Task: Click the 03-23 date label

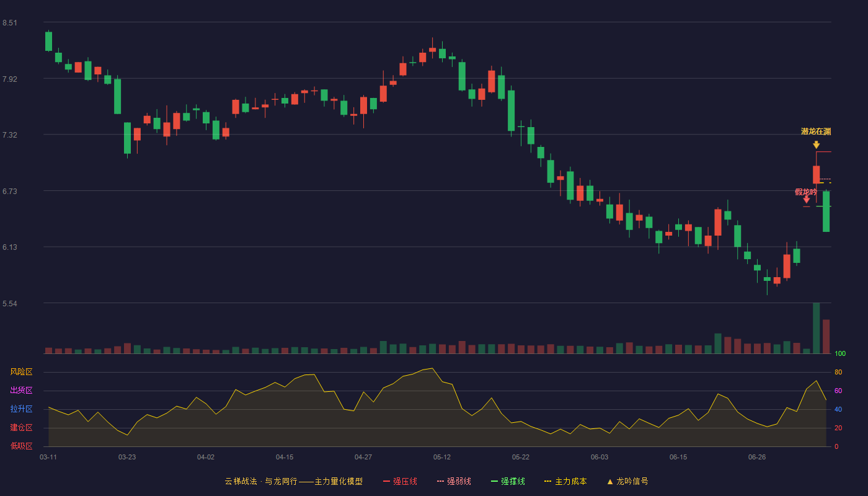Action: [127, 457]
